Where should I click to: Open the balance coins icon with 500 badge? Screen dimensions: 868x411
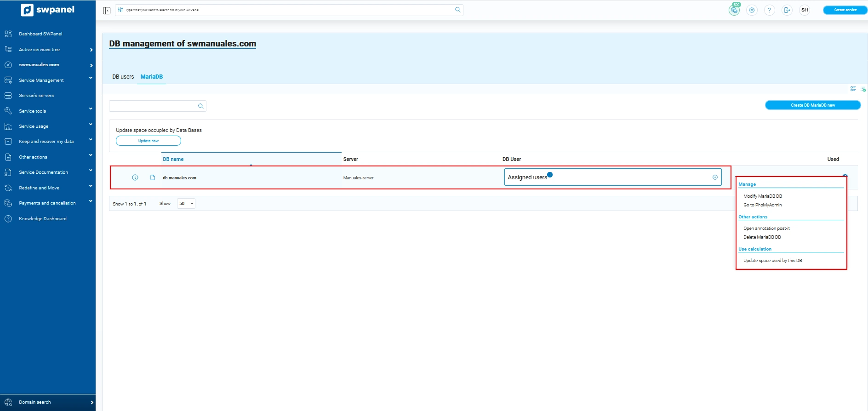tap(734, 10)
